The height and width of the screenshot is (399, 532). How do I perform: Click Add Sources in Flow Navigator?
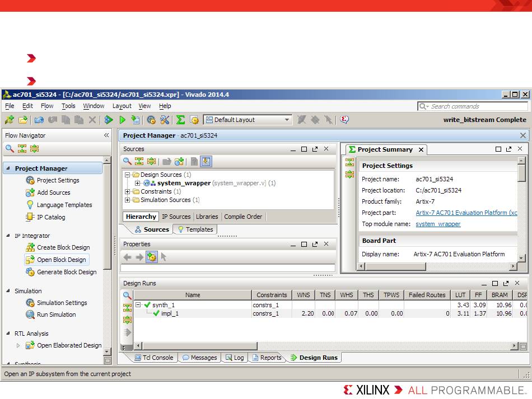pyautogui.click(x=48, y=193)
